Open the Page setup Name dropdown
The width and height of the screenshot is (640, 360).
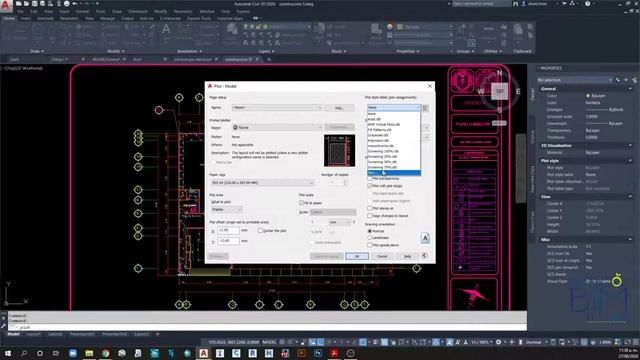[x=277, y=108]
